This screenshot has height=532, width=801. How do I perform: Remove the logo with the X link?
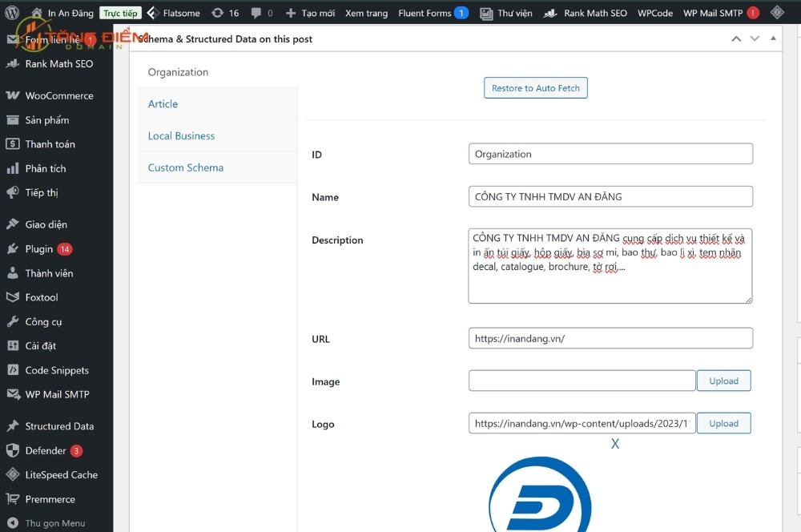[615, 444]
